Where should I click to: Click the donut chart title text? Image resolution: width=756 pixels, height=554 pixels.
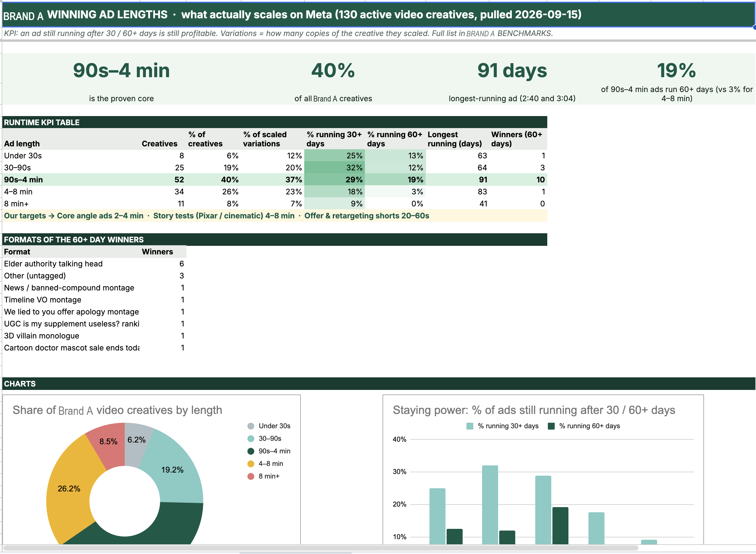click(x=118, y=410)
